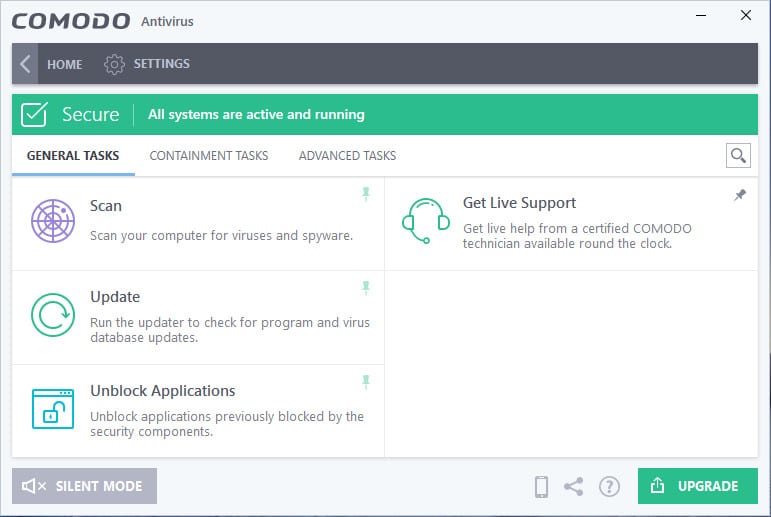Switch to the Containment Tasks tab

pyautogui.click(x=208, y=156)
